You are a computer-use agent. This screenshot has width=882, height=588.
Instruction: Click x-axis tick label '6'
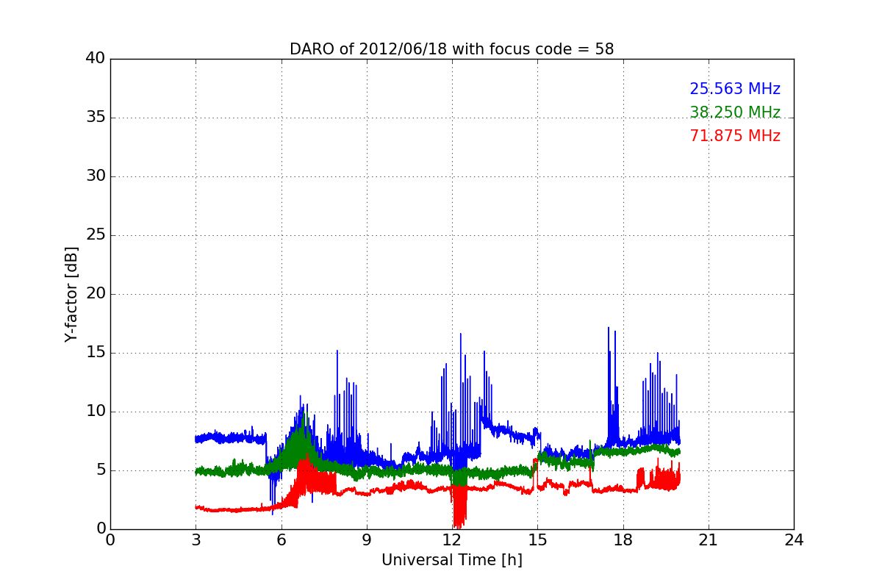tap(281, 540)
